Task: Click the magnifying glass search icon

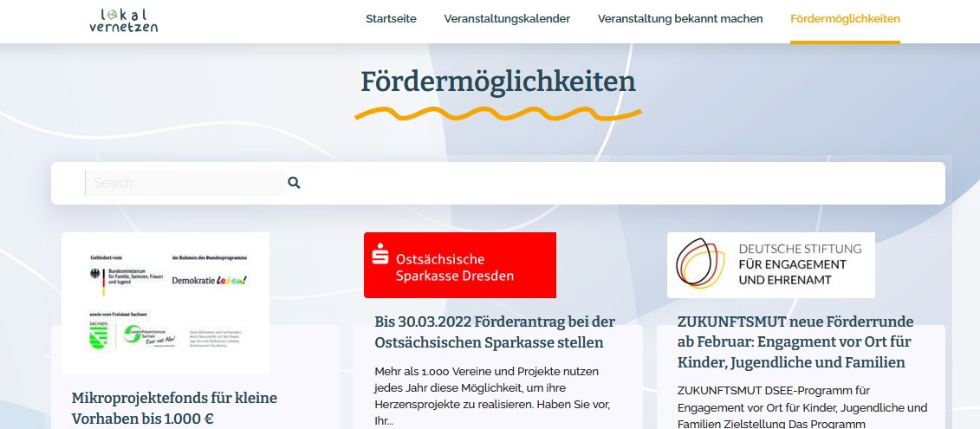Action: click(x=295, y=183)
